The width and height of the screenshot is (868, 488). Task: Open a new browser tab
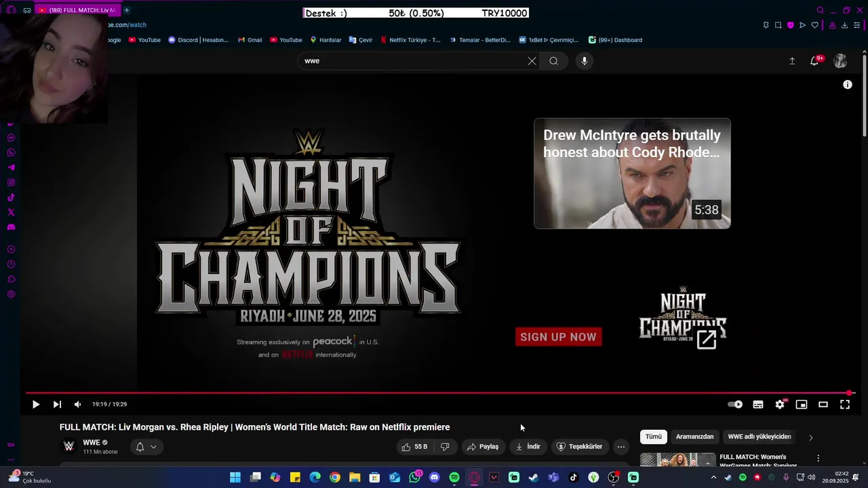126,10
